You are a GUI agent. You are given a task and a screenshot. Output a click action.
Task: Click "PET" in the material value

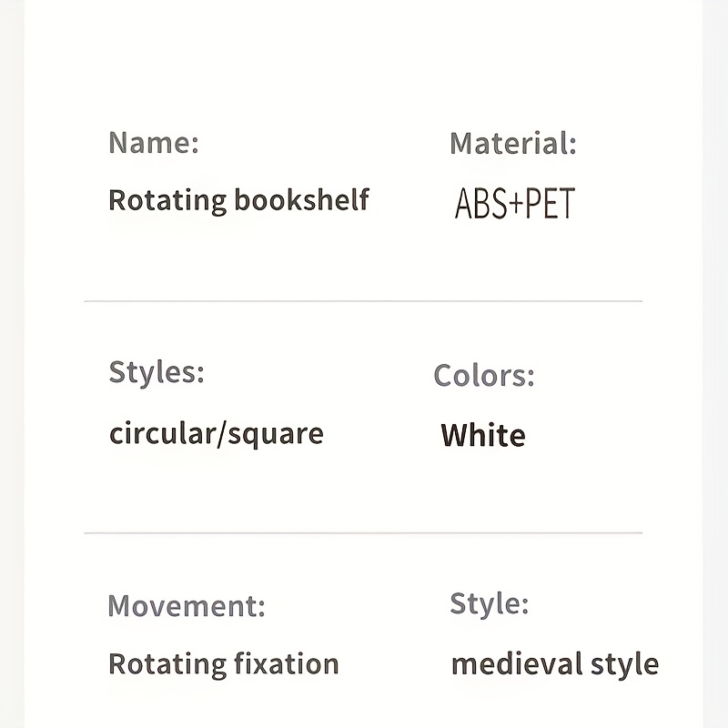(x=551, y=203)
